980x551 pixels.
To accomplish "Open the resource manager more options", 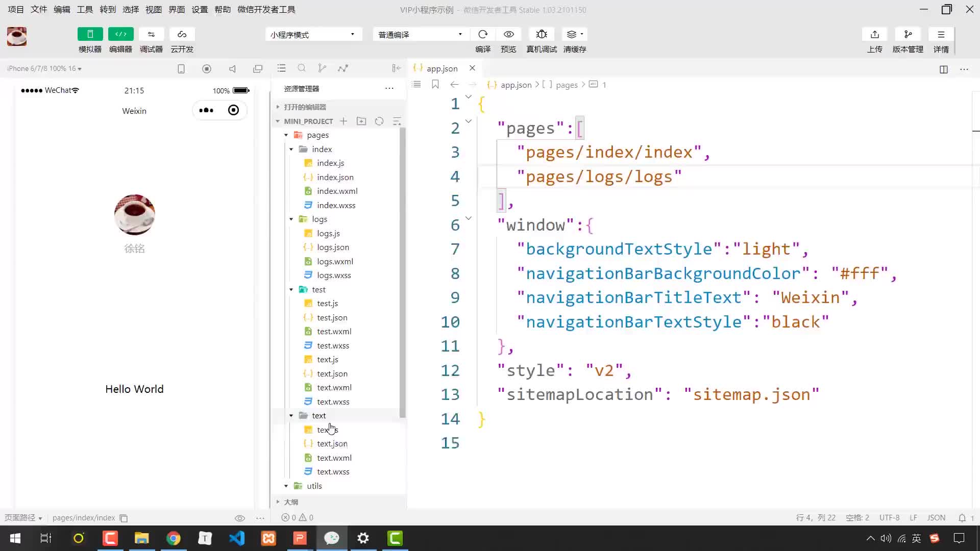I will coord(389,88).
